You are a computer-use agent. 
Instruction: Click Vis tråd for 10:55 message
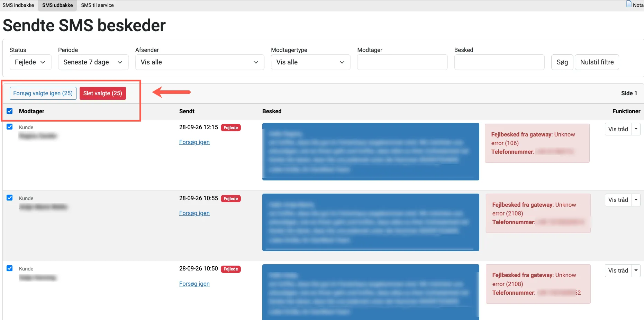(x=618, y=200)
